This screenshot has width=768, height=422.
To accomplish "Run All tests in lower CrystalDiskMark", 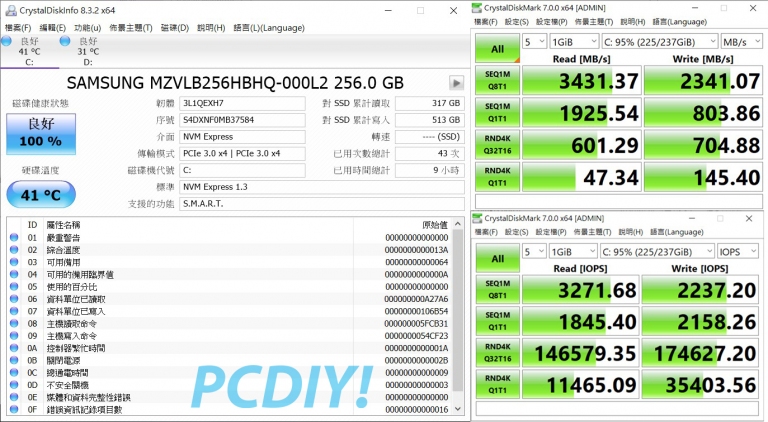I will click(498, 258).
